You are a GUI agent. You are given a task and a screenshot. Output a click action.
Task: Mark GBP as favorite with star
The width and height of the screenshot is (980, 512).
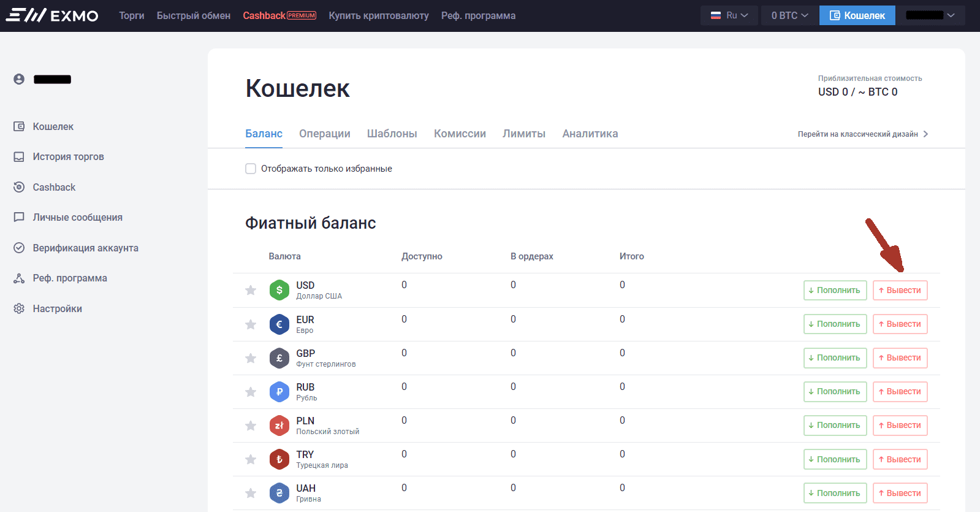click(x=251, y=358)
